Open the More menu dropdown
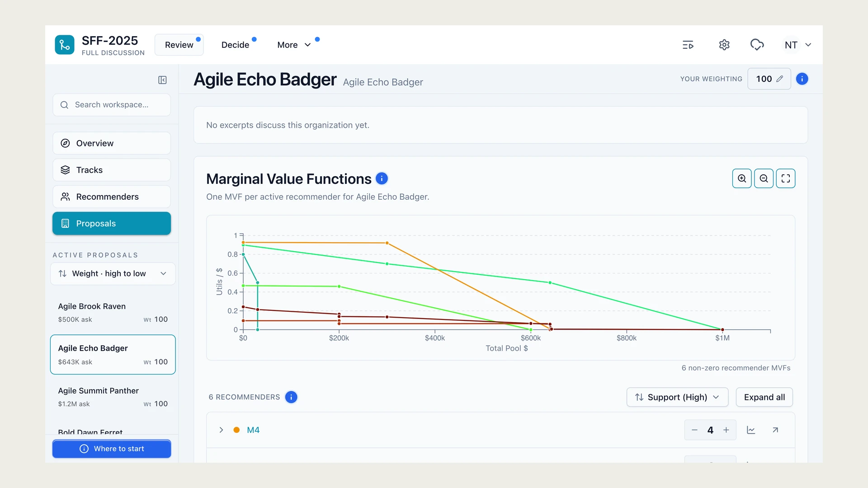The image size is (868, 488). click(294, 45)
